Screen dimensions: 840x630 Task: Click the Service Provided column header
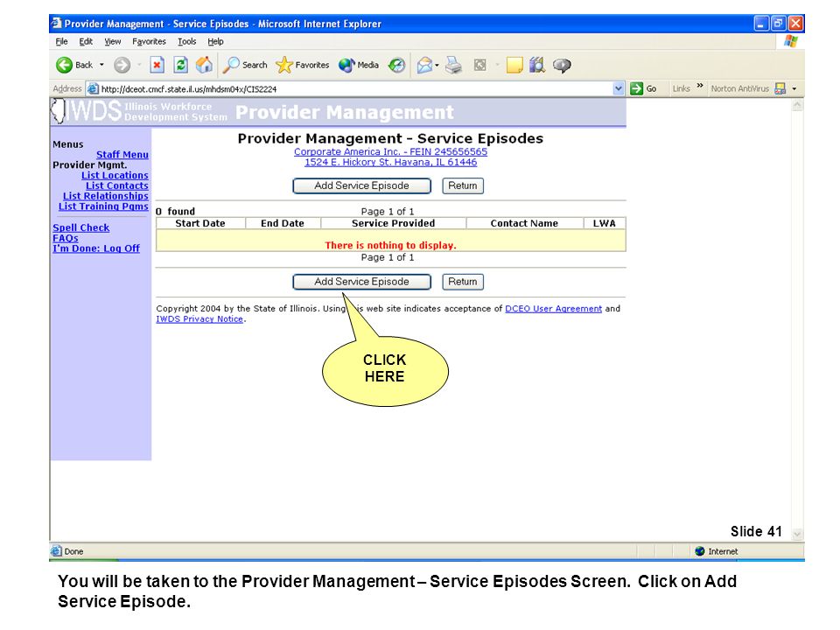(393, 223)
